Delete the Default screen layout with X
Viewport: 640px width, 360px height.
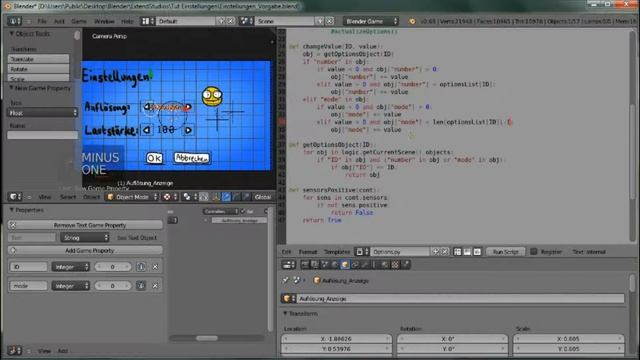(x=231, y=21)
